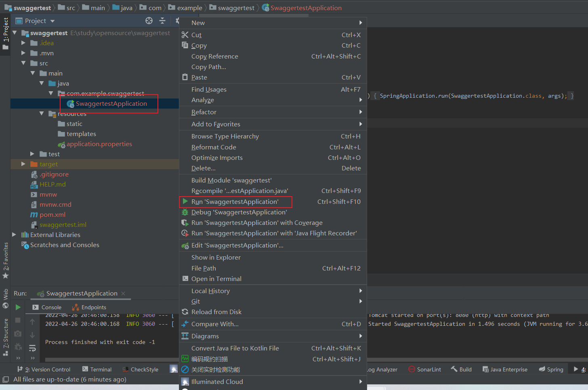This screenshot has height=390, width=588.
Task: Open the Local History submenu
Action: click(x=273, y=291)
